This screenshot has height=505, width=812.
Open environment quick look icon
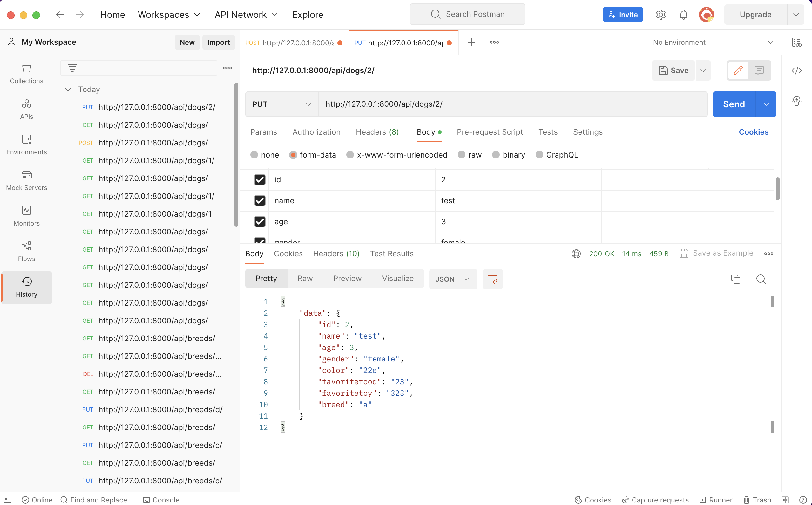797,43
